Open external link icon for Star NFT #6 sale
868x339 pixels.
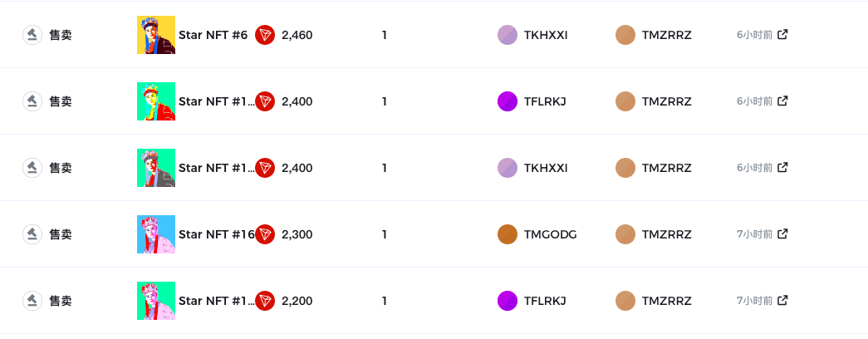(x=782, y=34)
